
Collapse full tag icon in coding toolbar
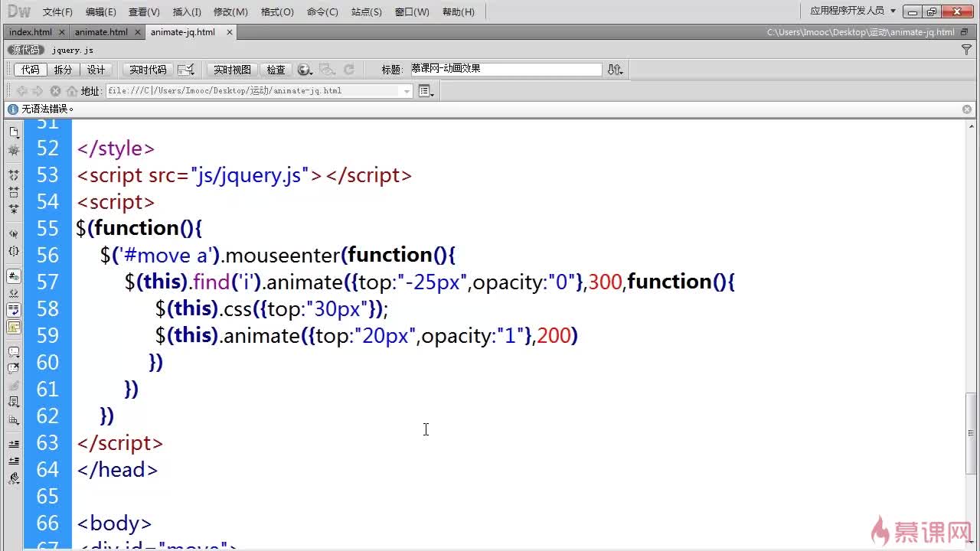(14, 174)
